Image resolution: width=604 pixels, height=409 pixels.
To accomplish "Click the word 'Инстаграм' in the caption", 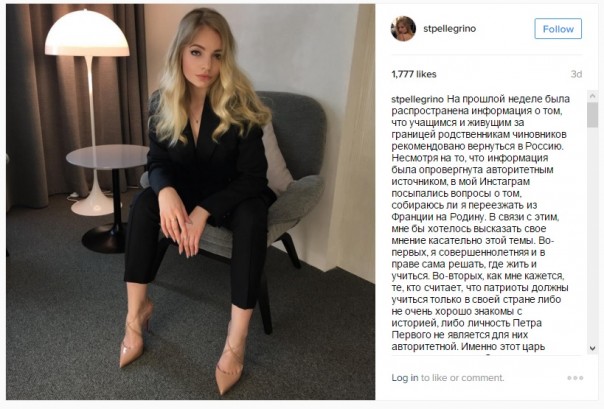I will coord(505,181).
